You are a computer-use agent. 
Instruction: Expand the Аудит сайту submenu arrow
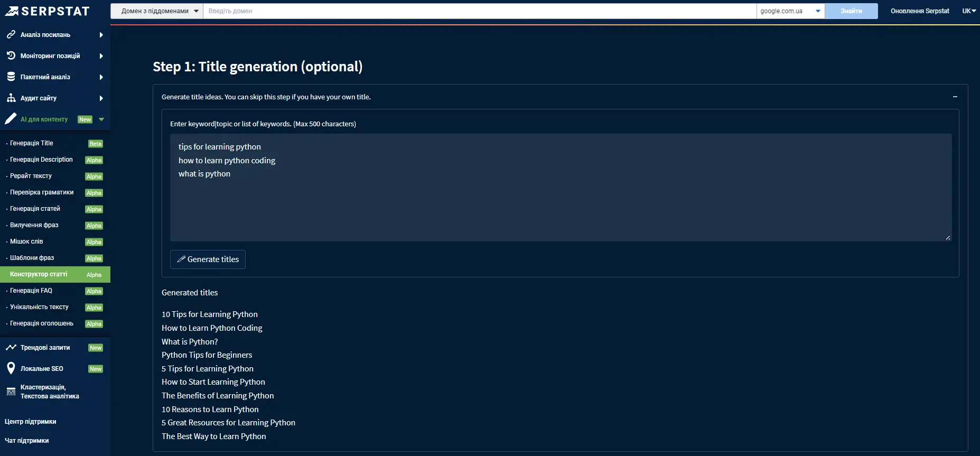[101, 98]
